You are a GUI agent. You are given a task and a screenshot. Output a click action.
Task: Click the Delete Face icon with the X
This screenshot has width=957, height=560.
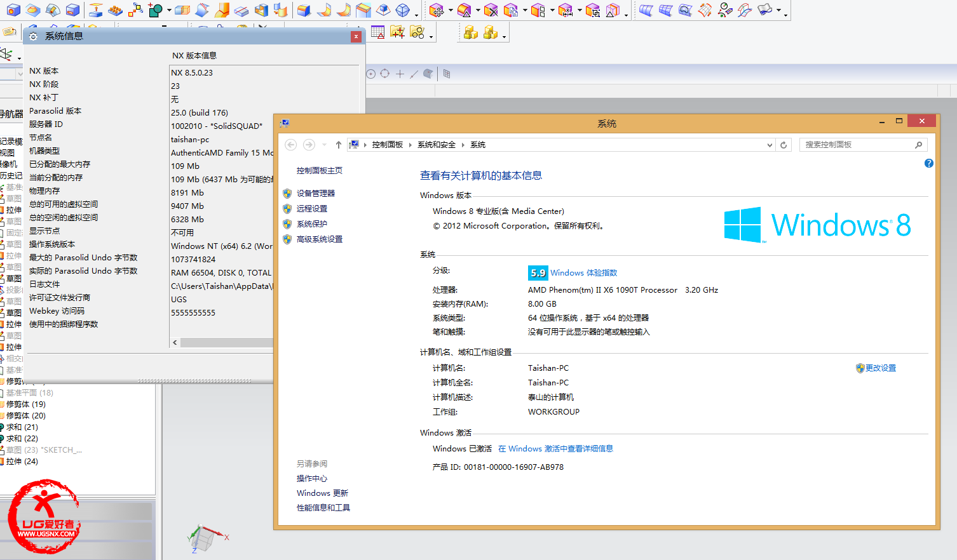[x=491, y=10]
